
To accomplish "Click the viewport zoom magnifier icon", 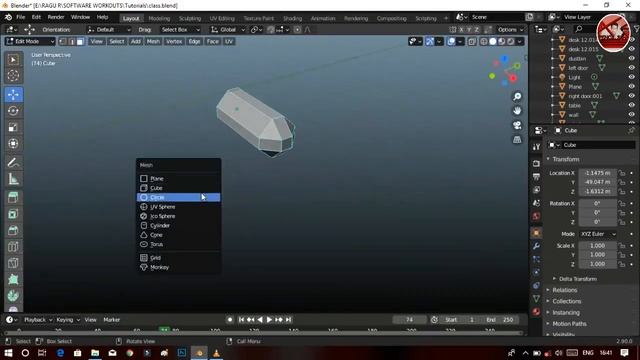I will tap(517, 96).
